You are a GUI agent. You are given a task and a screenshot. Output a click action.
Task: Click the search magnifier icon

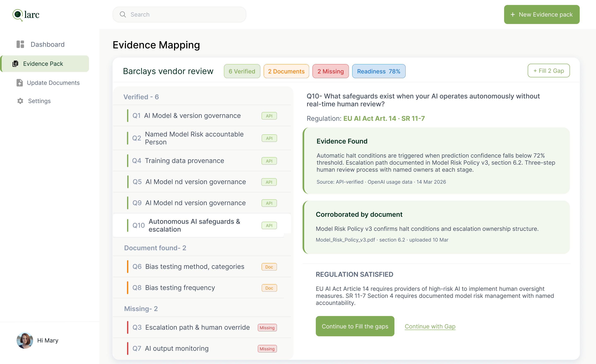123,14
